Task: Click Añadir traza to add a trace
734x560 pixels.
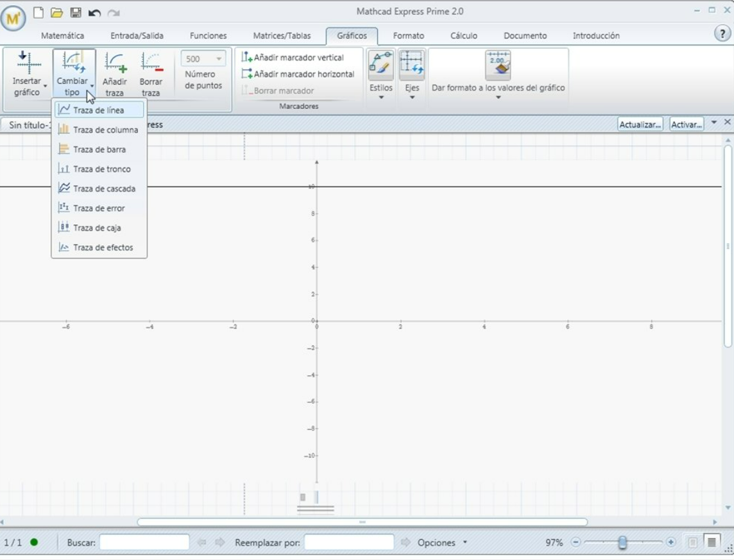Action: click(x=115, y=74)
